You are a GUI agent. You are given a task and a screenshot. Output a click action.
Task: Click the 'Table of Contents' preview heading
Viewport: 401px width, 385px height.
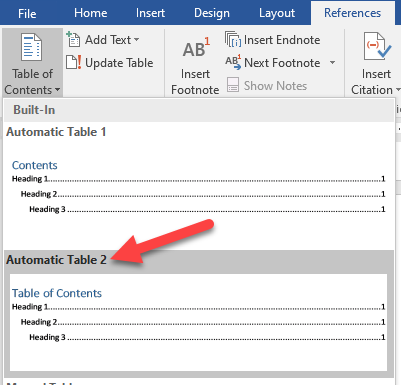(57, 293)
